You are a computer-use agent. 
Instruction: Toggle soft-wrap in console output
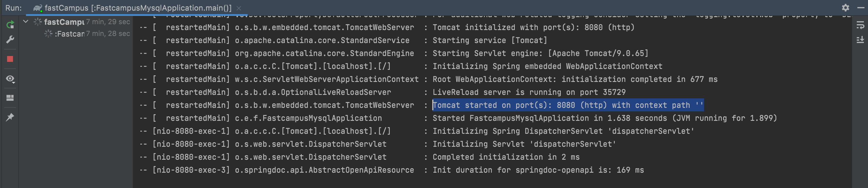tap(860, 25)
